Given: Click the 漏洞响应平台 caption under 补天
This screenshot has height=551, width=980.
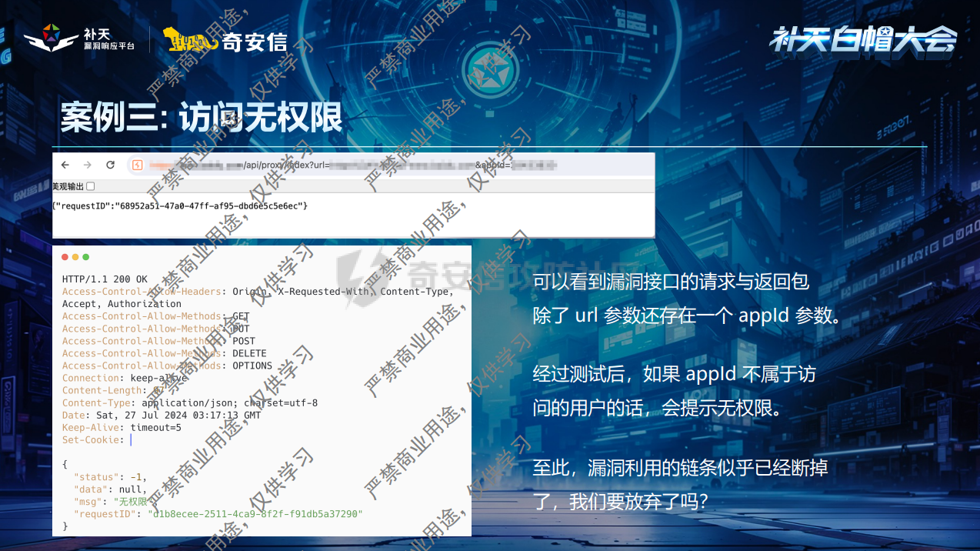Looking at the screenshot, I should point(109,47).
